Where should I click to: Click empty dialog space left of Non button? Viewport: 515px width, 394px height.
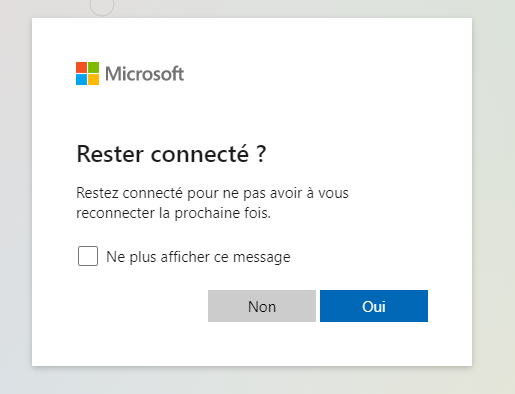point(140,306)
